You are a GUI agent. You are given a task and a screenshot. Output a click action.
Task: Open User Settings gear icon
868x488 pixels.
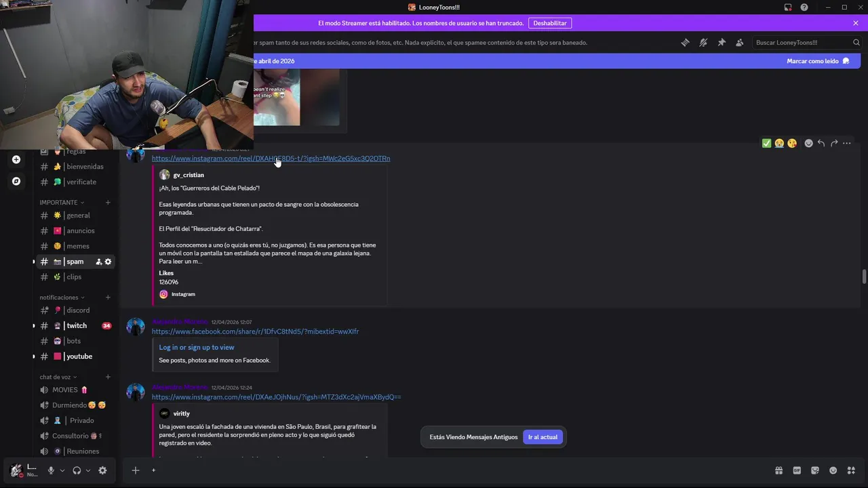[x=102, y=470]
